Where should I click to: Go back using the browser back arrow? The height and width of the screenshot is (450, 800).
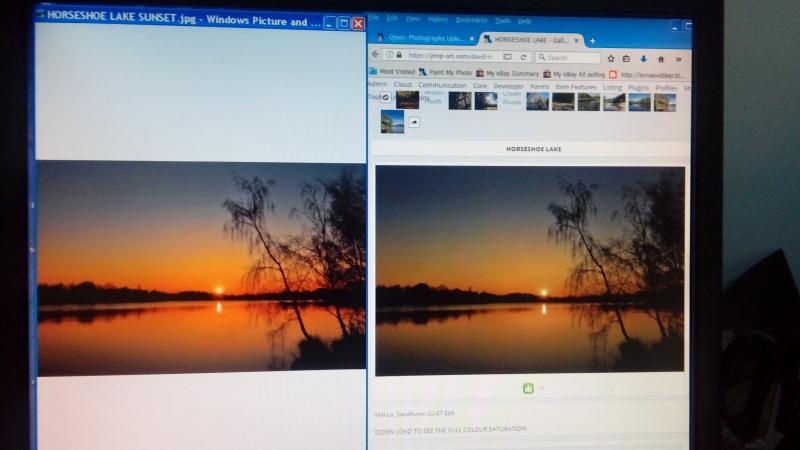click(376, 55)
